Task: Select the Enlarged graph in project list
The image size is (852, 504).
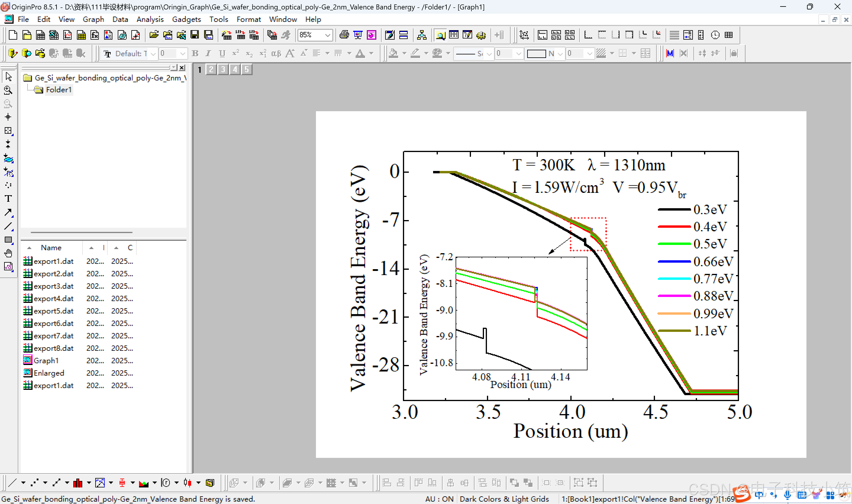Action: (x=49, y=373)
